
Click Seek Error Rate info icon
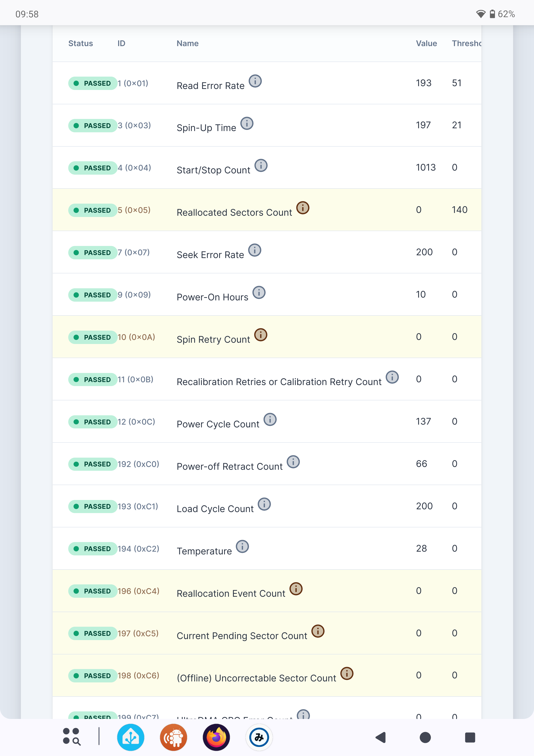pyautogui.click(x=255, y=250)
